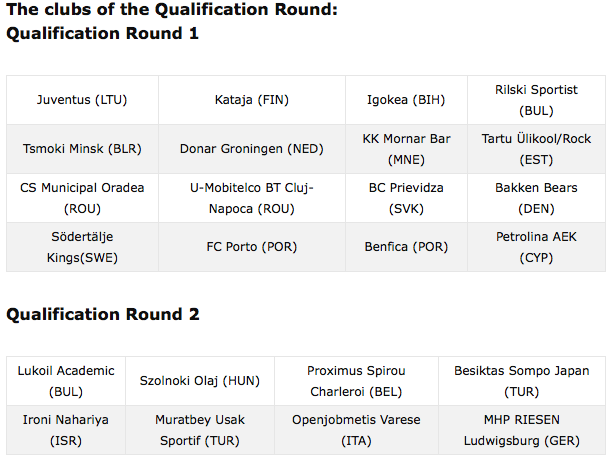Image resolution: width=610 pixels, height=459 pixels.
Task: Select the MHP RIESEN Ludwigsburg (GER) cell
Action: 522,430
